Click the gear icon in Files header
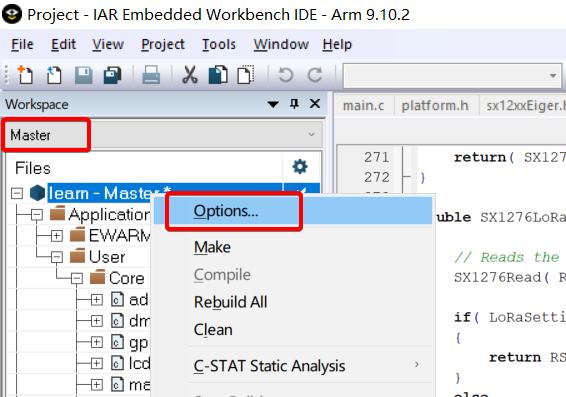Viewport: 566px width, 397px height. (x=300, y=167)
